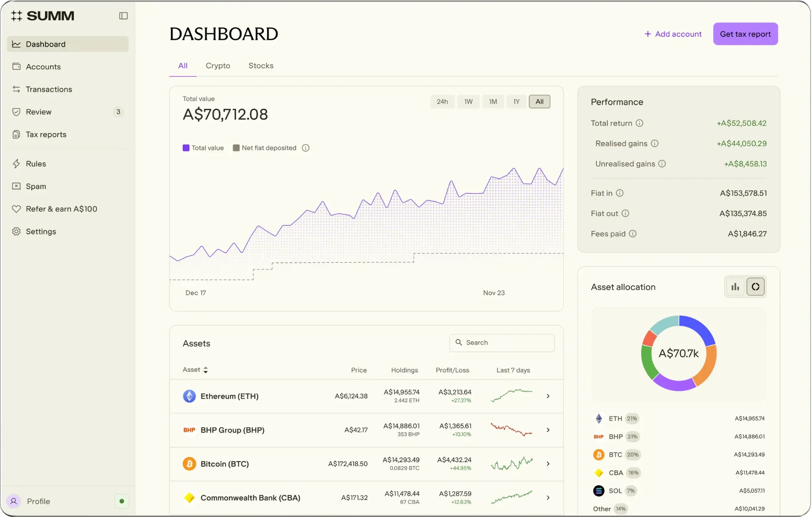The width and height of the screenshot is (812, 517).
Task: Click the Assets search field
Action: (502, 343)
